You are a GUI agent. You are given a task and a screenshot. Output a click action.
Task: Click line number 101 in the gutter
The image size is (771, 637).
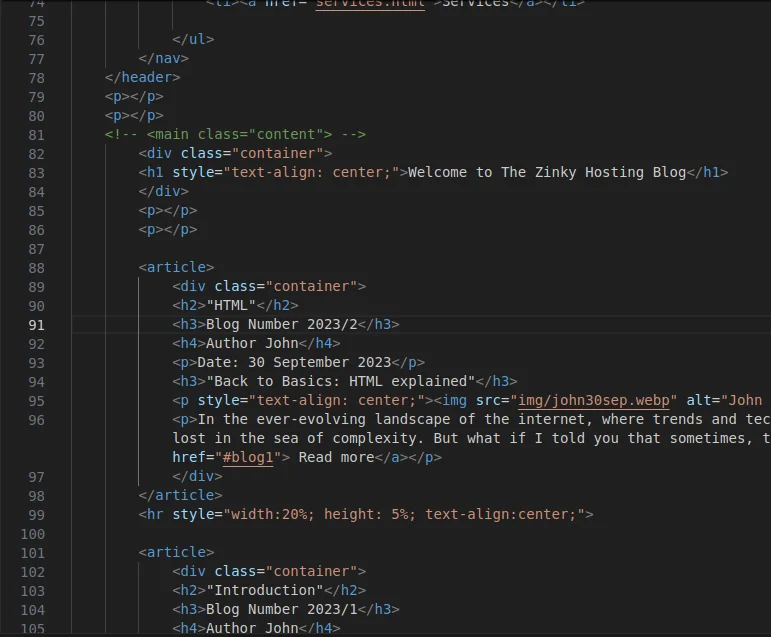coord(32,553)
